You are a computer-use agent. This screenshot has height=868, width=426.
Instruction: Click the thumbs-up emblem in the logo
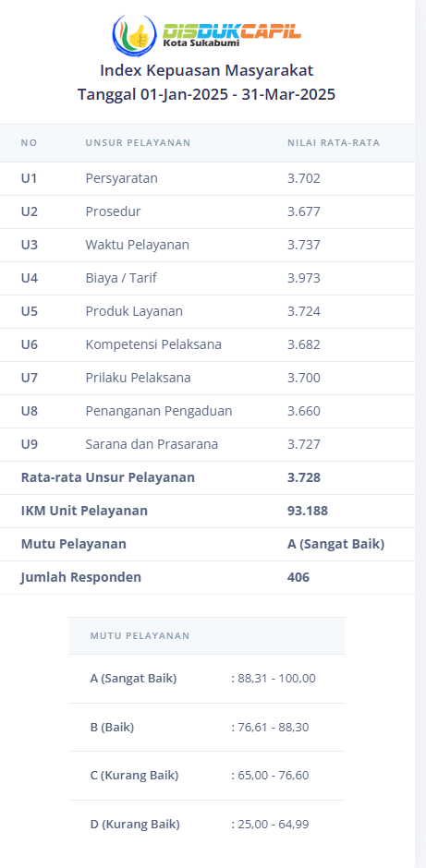point(135,35)
